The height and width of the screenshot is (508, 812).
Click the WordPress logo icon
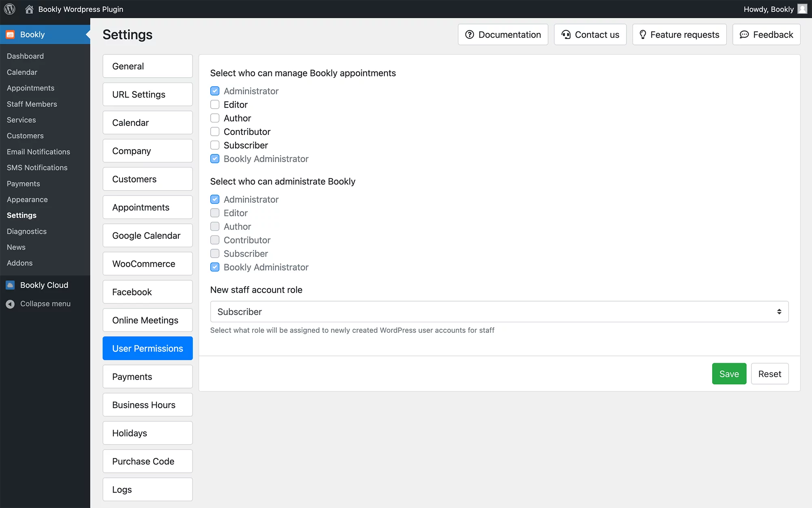click(x=10, y=9)
